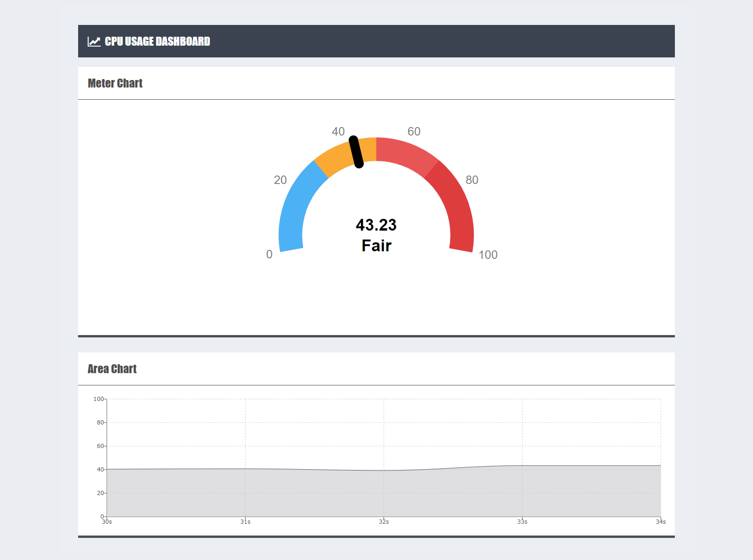The width and height of the screenshot is (753, 560).
Task: Click the x-axis label 33s
Action: [x=522, y=522]
